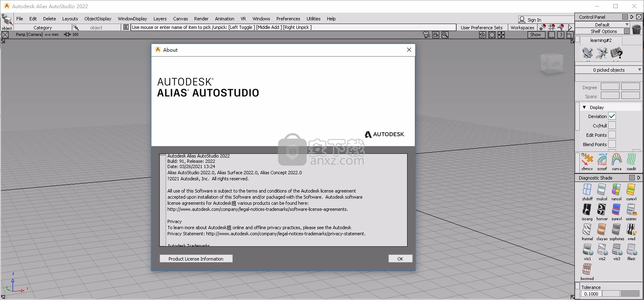This screenshot has height=300, width=644.
Task: Apply the vred shade icon
Action: coord(631,230)
